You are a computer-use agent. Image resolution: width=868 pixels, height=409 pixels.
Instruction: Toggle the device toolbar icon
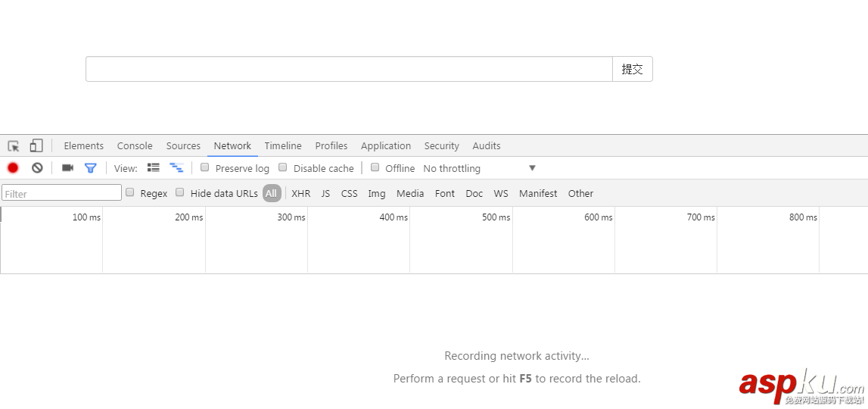tap(36, 145)
